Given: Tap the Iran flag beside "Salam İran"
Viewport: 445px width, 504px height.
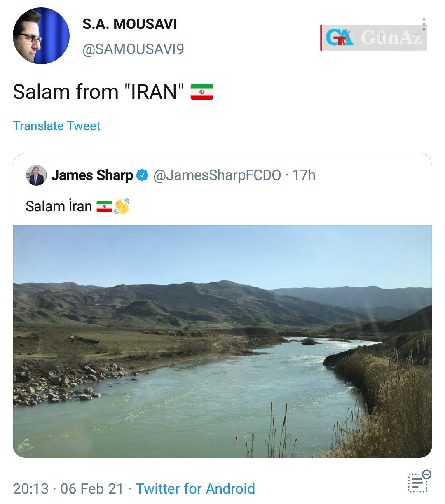Looking at the screenshot, I should (x=105, y=206).
